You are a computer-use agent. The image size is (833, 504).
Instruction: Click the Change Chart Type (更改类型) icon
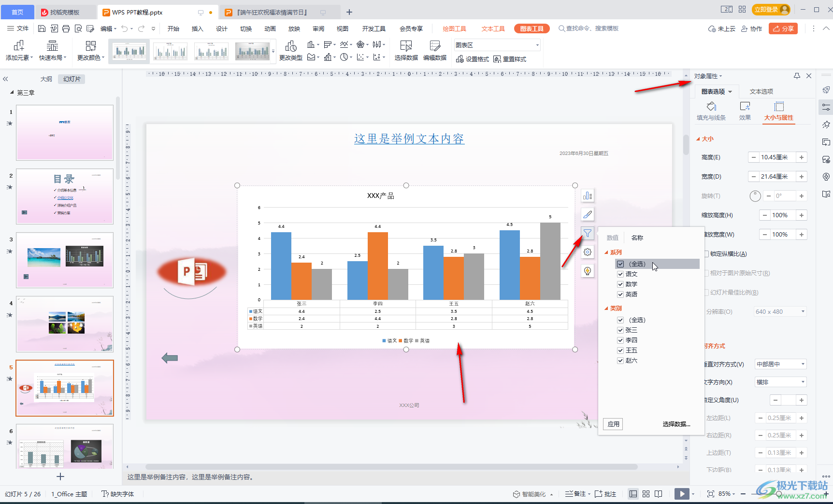coord(291,46)
